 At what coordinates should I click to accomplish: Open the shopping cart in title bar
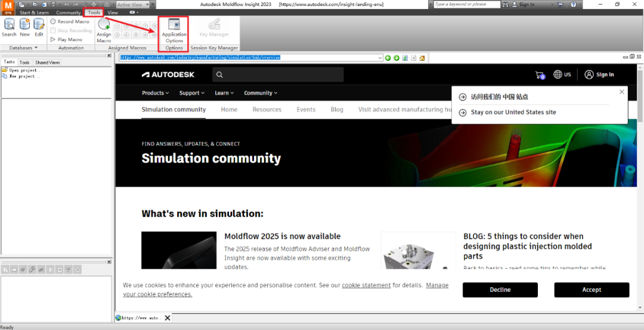(560, 5)
